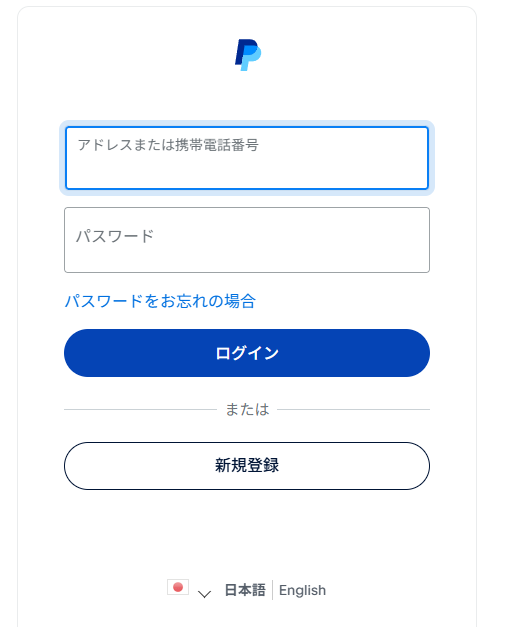
Task: Focus the アドレスまたは携帯電話番号 input field
Action: [247, 158]
